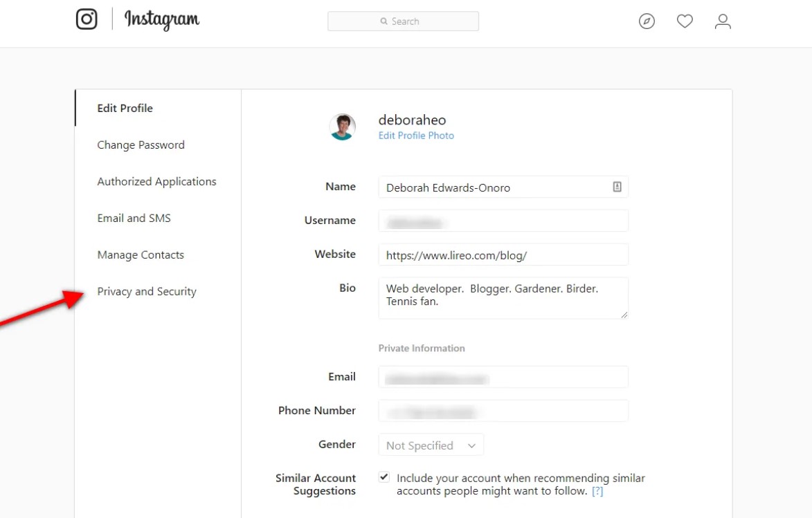Open the Activity heart icon
The image size is (812, 518).
[685, 21]
